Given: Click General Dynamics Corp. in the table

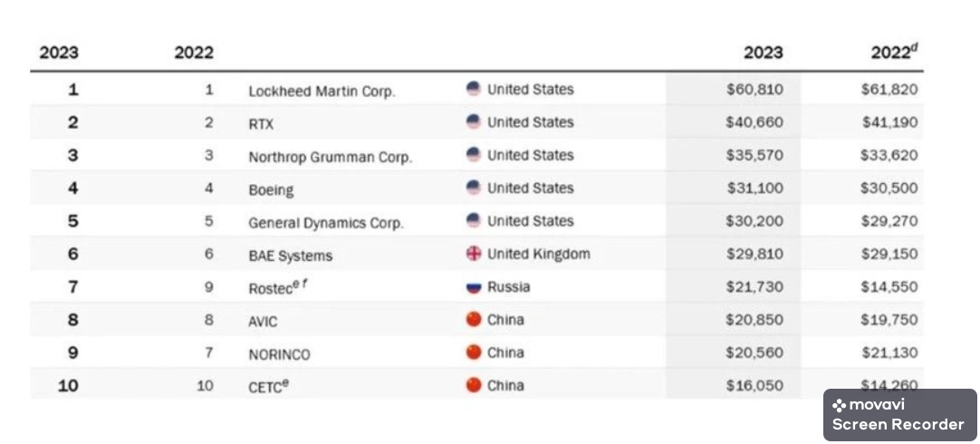Looking at the screenshot, I should (325, 223).
